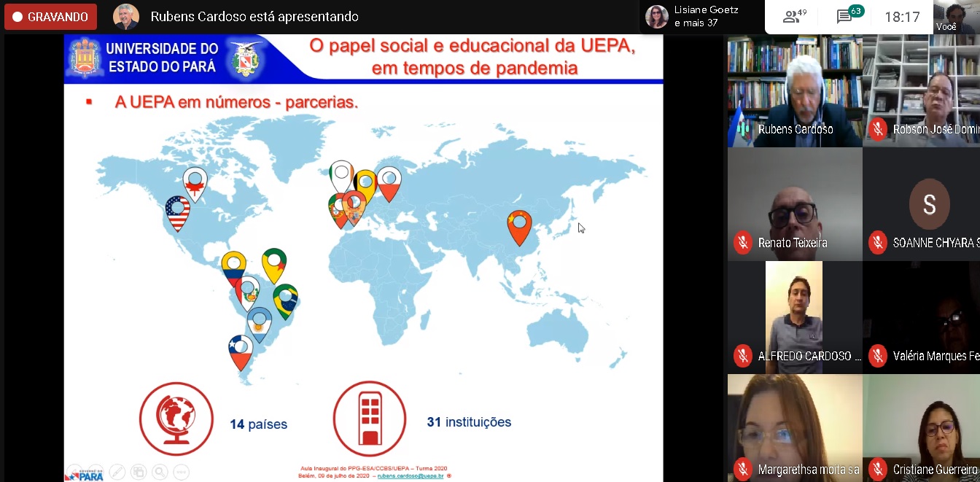Viewport: 980px width, 482px height.
Task: Click the slide zoom magnifier icon
Action: [x=160, y=472]
